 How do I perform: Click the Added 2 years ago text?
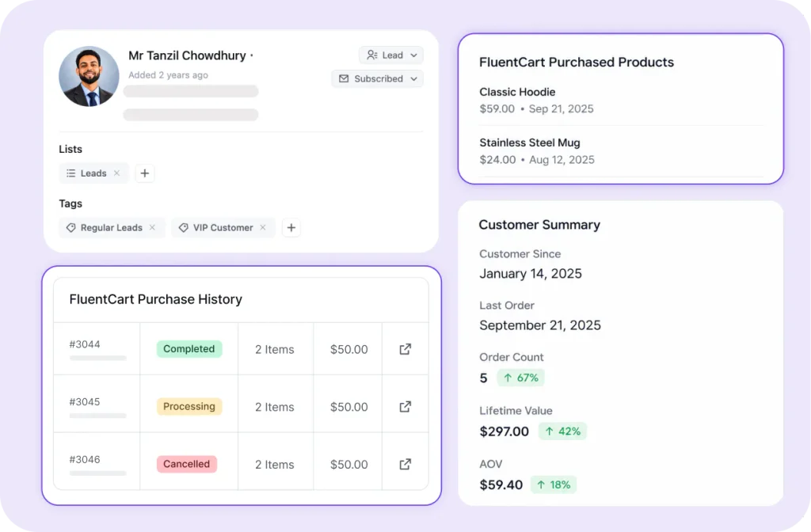tap(168, 75)
